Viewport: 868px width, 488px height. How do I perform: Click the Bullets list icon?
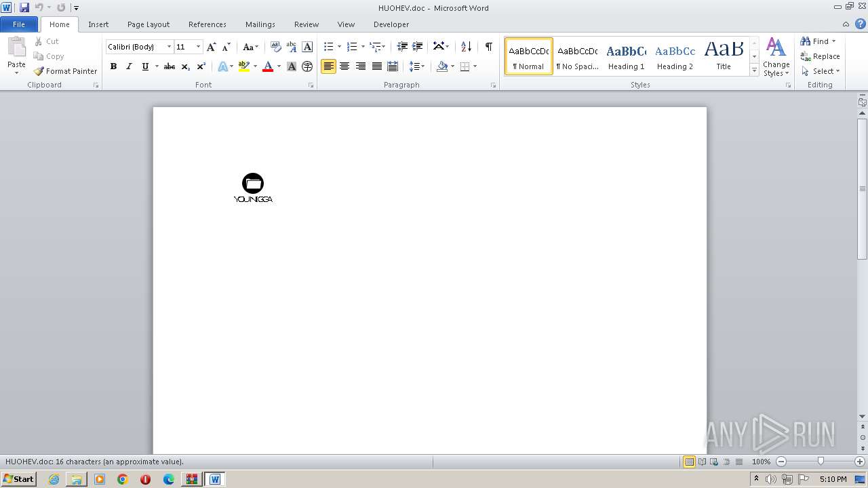(x=328, y=47)
